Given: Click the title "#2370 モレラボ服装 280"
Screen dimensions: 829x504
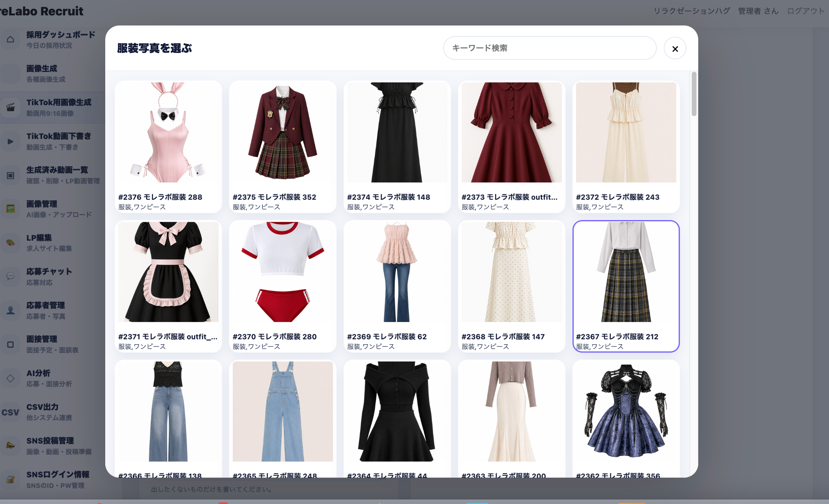Looking at the screenshot, I should (x=274, y=337).
